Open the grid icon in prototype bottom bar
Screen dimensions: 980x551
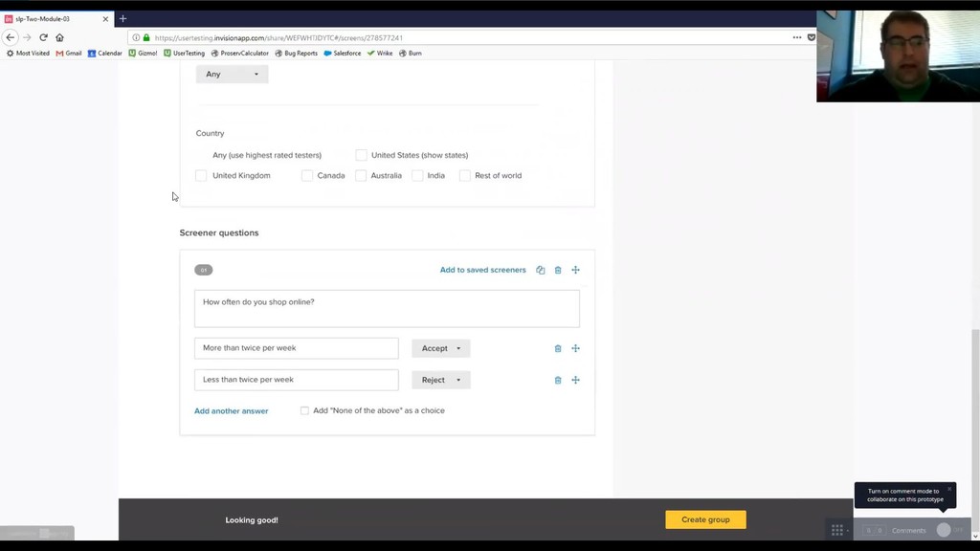click(836, 530)
